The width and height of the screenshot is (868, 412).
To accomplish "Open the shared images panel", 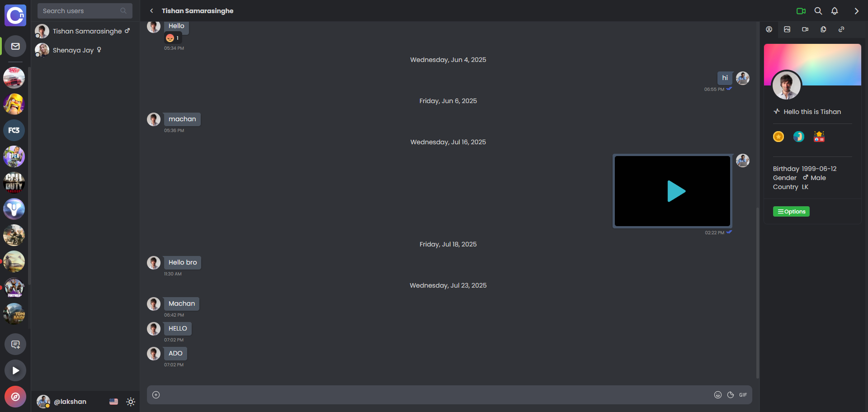I will pos(787,29).
